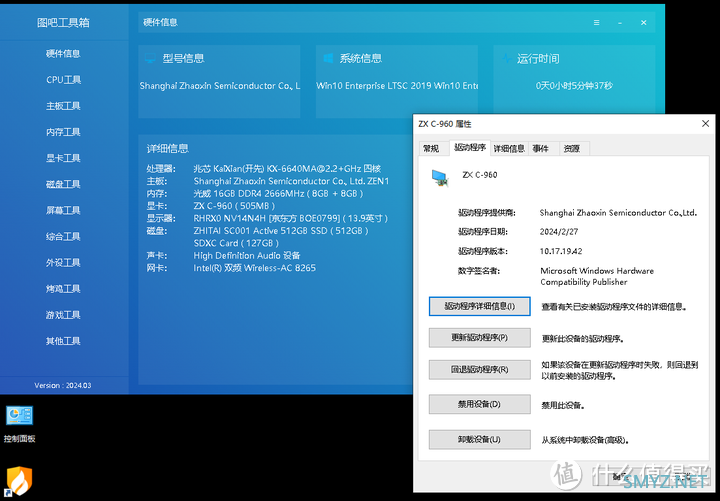Click the High Definition Audio 设备 text
Image resolution: width=720 pixels, height=501 pixels.
(247, 255)
